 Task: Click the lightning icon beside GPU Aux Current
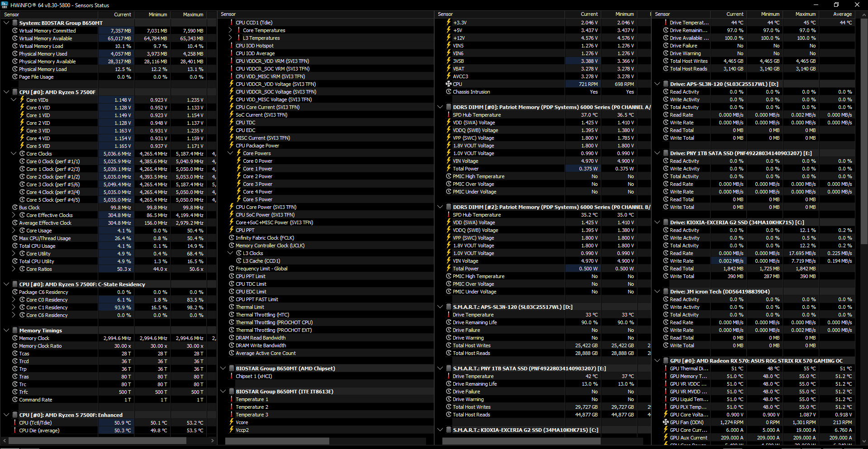pyautogui.click(x=666, y=438)
